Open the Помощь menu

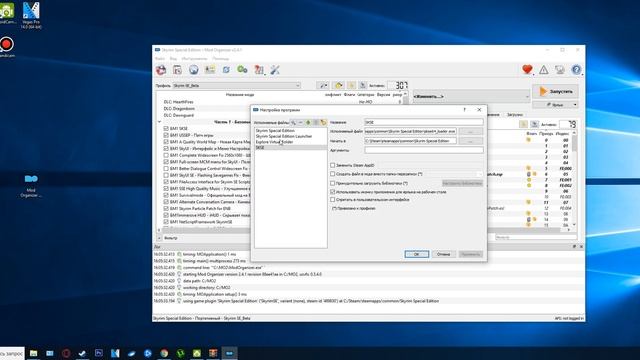(221, 59)
